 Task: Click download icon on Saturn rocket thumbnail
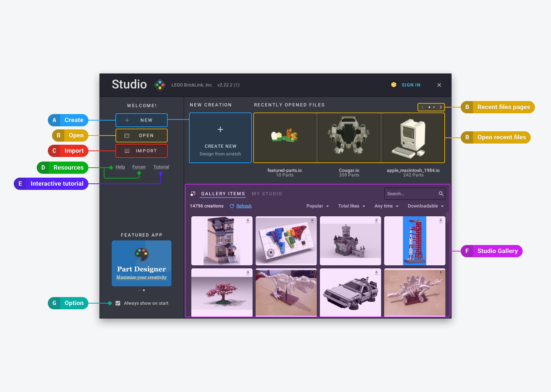(441, 220)
